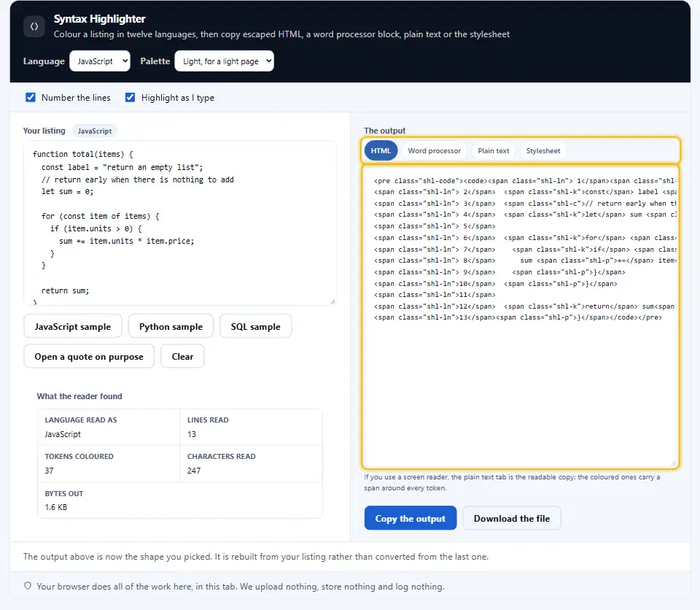Switch to the Word processor tab
This screenshot has height=610, width=700.
tap(435, 150)
